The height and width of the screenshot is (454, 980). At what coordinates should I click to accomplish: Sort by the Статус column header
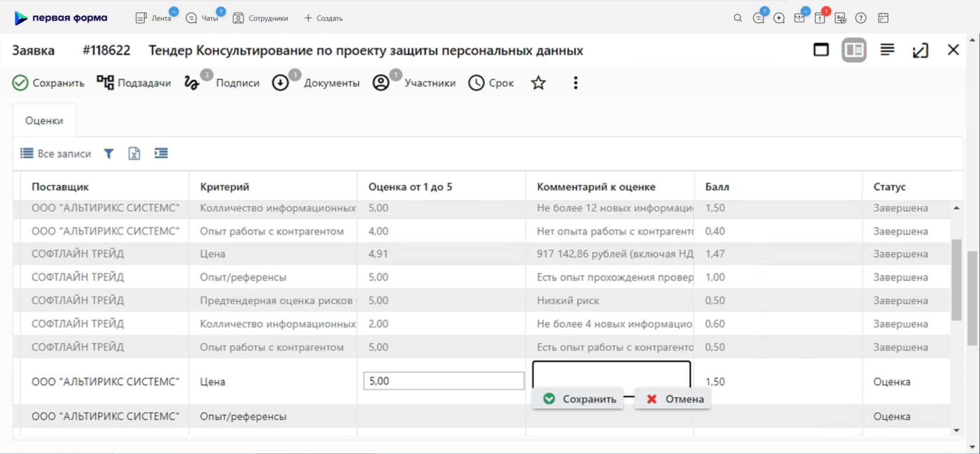coord(890,187)
